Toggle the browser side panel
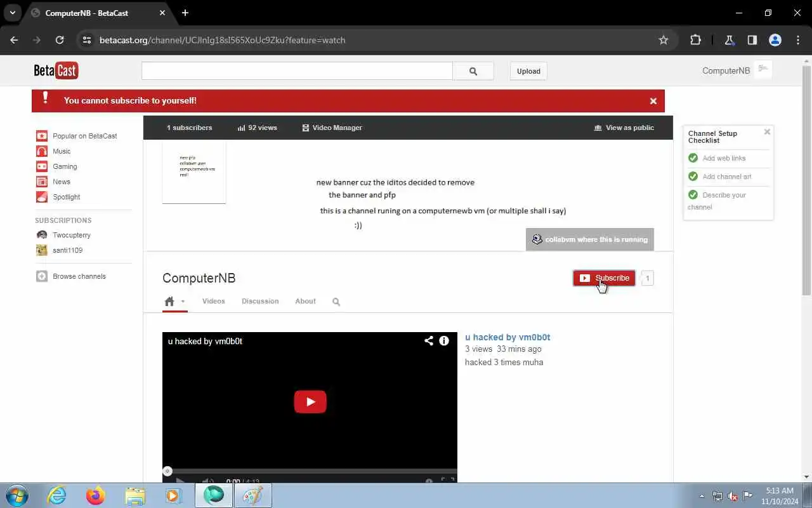812x508 pixels. [x=752, y=40]
